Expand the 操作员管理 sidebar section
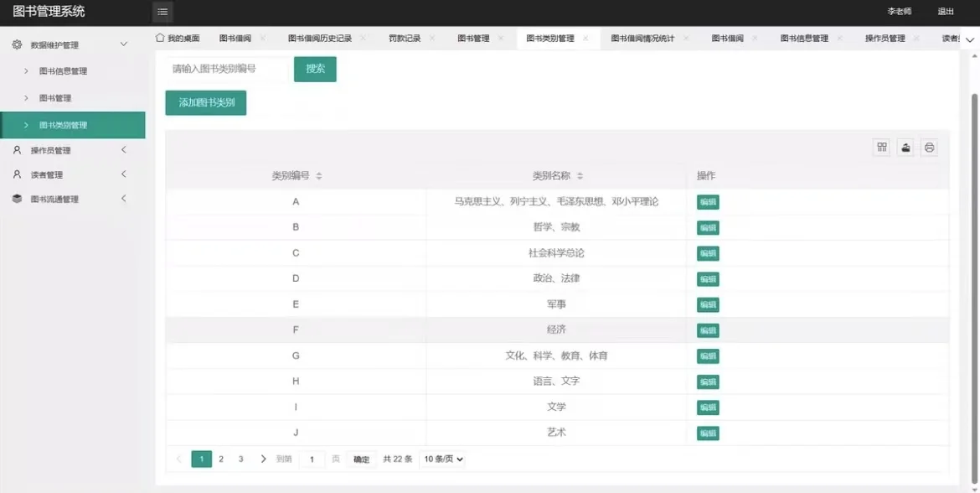Image resolution: width=980 pixels, height=493 pixels. (x=124, y=150)
